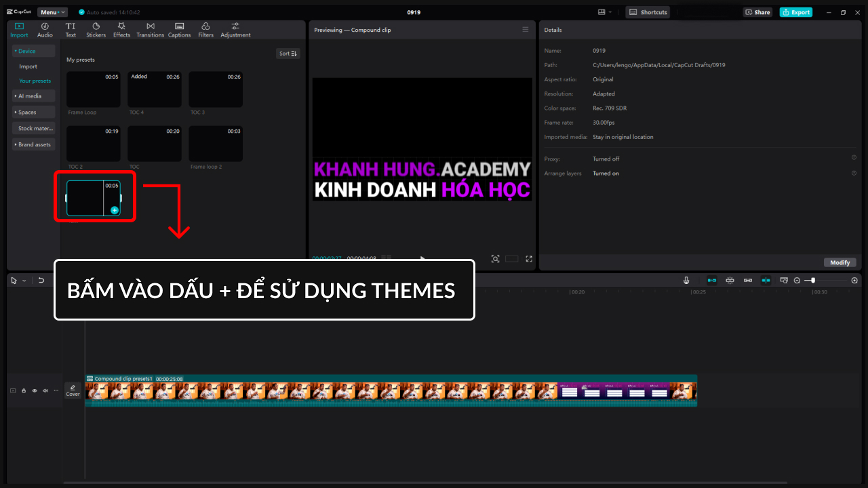The height and width of the screenshot is (488, 868).
Task: Expand the Spaces section
Action: 33,112
